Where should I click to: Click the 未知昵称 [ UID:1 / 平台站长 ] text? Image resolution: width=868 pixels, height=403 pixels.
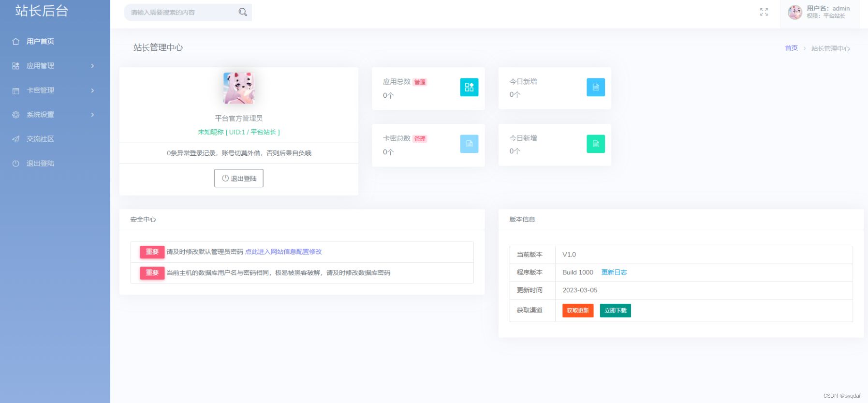(239, 132)
